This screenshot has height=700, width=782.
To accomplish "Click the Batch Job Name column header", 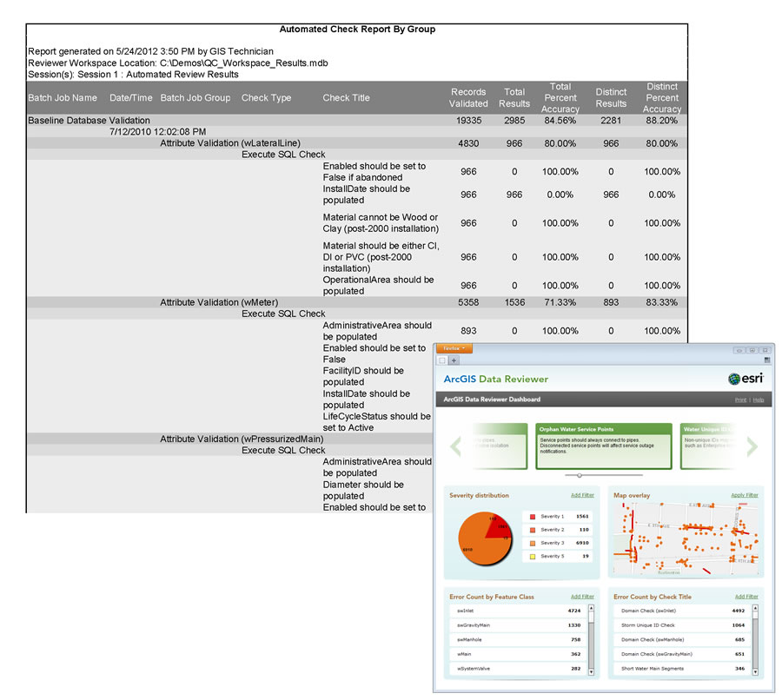I will pos(63,98).
